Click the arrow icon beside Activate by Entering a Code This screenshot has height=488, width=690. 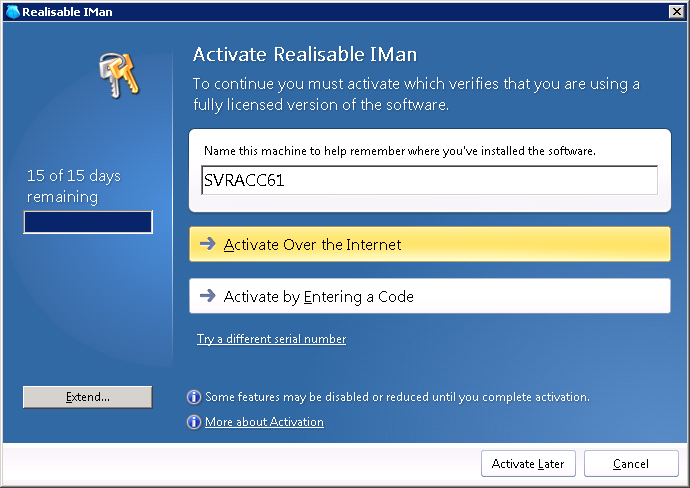pyautogui.click(x=208, y=296)
